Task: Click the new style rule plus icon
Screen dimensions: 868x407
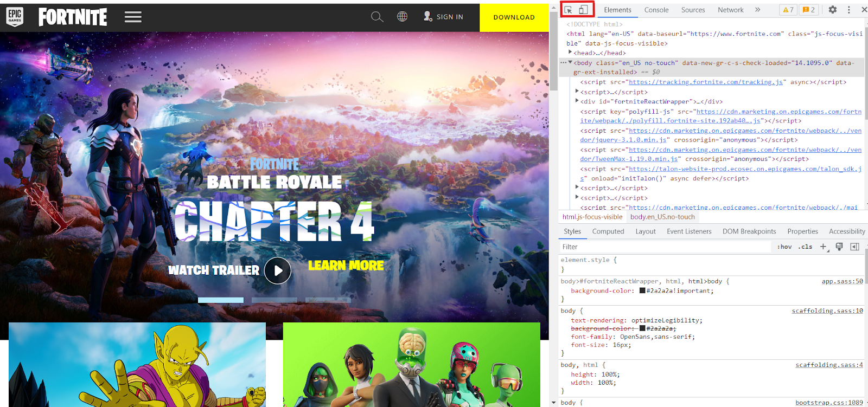Action: (x=824, y=247)
